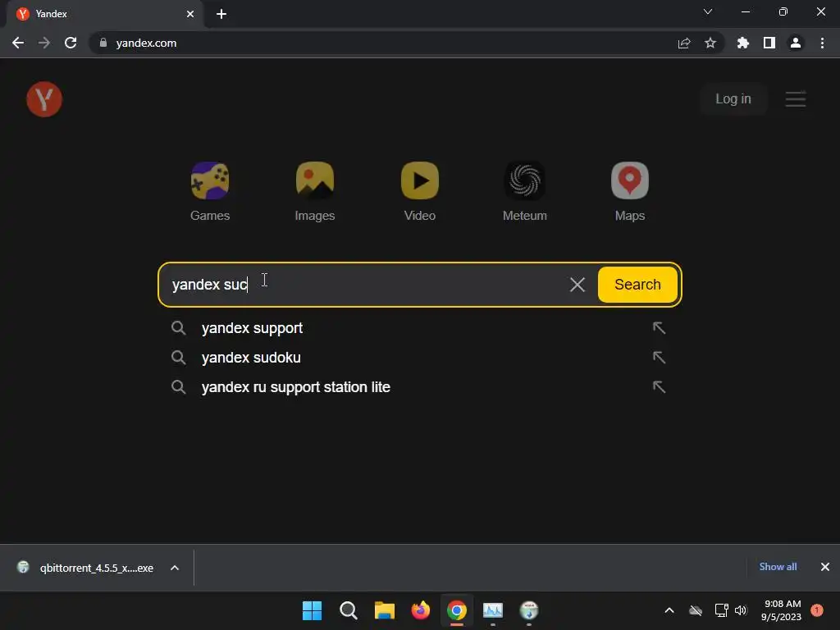Open Windows taskbar search

(x=348, y=610)
